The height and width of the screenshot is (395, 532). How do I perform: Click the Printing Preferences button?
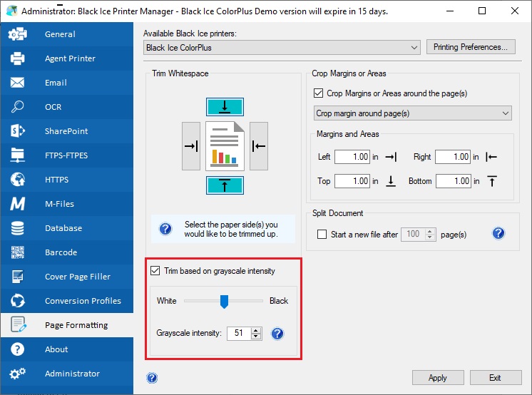[x=471, y=47]
